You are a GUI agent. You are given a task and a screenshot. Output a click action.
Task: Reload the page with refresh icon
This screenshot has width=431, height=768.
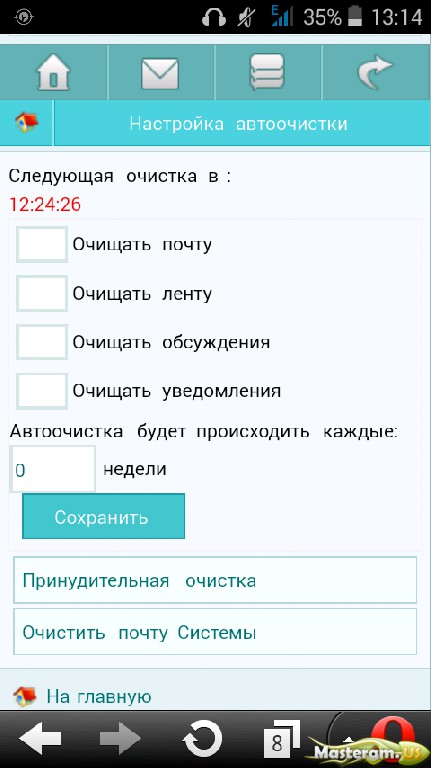[x=202, y=738]
